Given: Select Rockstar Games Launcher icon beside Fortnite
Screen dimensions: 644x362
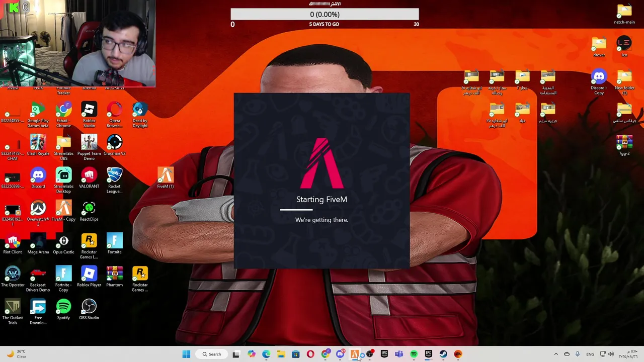Looking at the screenshot, I should 89,246.
